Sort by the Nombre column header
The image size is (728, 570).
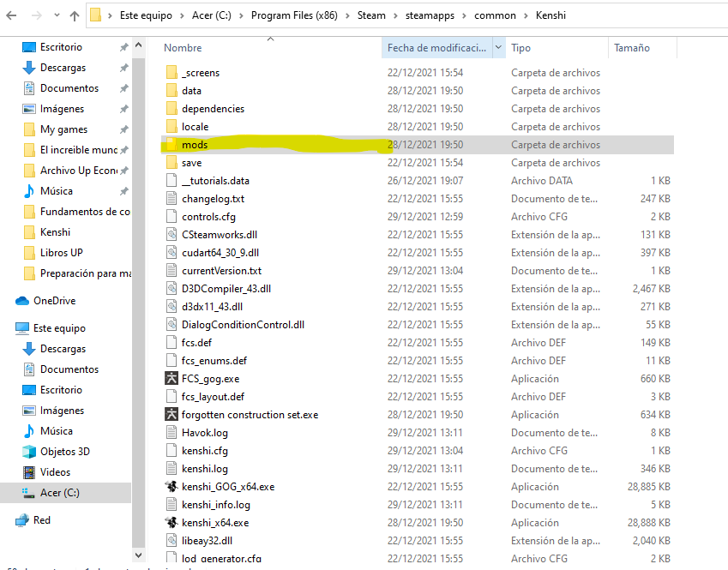(183, 48)
